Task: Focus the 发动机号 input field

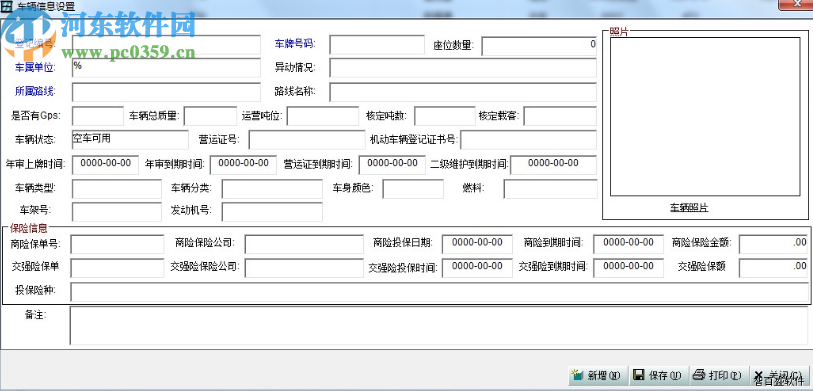Action: coord(272,212)
